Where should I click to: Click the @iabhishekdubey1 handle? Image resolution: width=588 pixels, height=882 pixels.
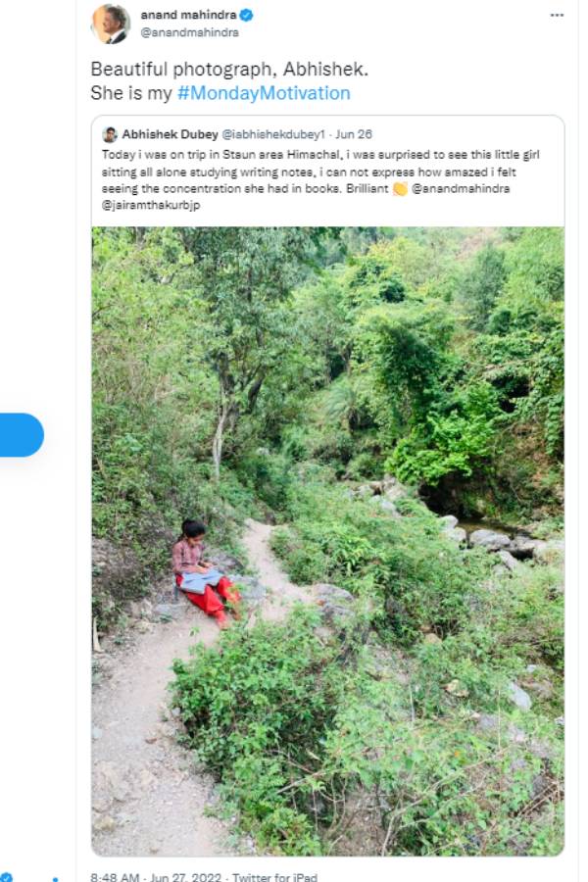coord(273,134)
